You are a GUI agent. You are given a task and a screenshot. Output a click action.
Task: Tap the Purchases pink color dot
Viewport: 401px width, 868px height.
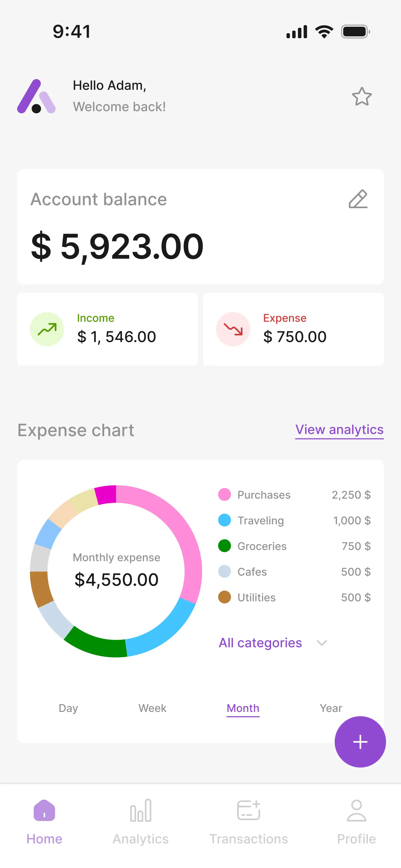point(224,494)
